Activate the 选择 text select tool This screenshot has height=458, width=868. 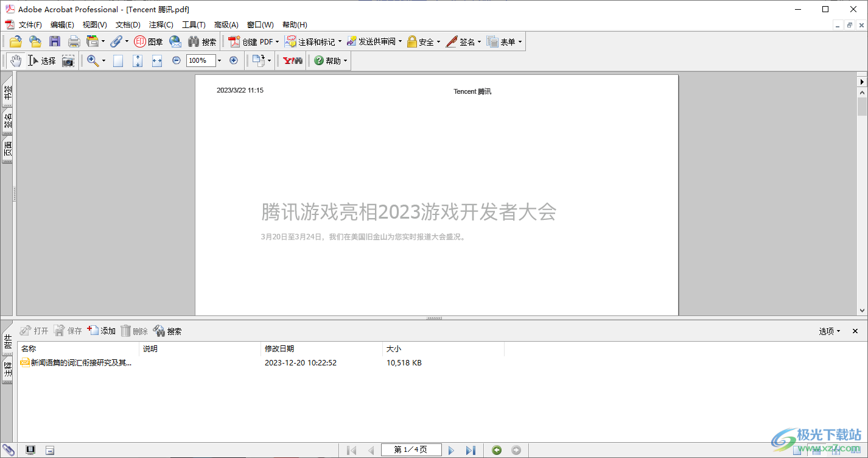pos(42,60)
